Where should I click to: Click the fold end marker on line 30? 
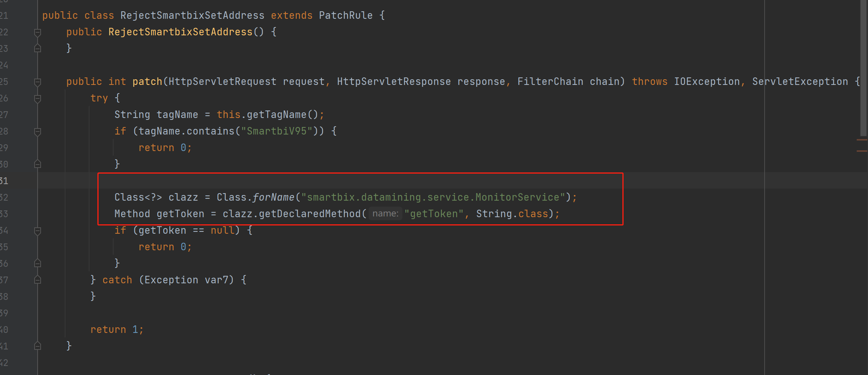tap(38, 164)
